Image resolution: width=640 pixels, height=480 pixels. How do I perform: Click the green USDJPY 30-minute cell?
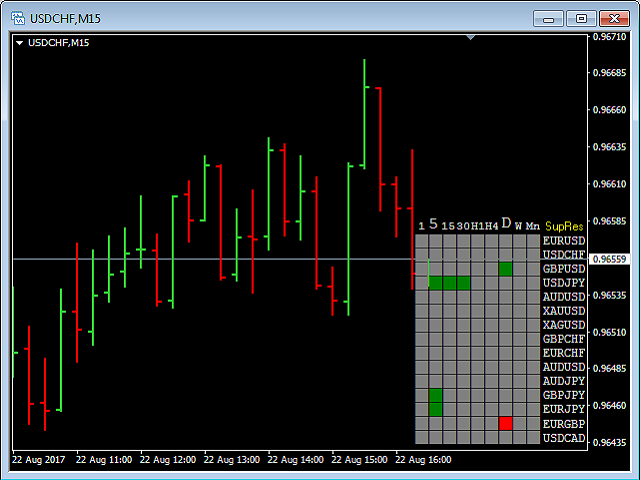point(463,283)
